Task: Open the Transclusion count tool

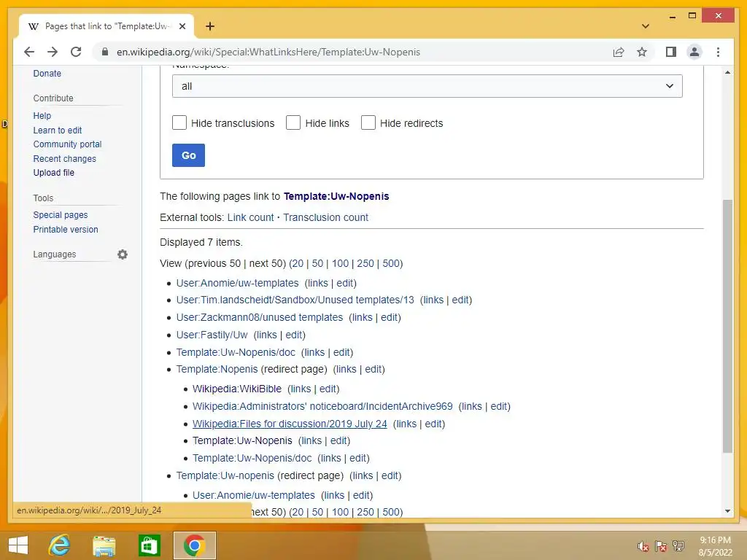Action: pos(325,217)
